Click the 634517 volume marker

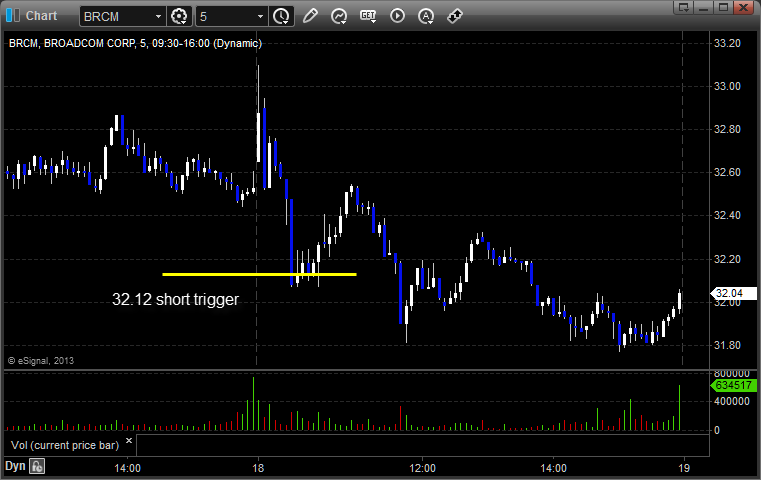pyautogui.click(x=733, y=385)
